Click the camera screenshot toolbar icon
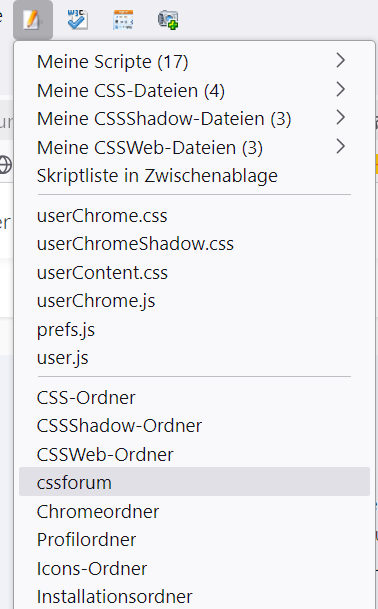The height and width of the screenshot is (609, 378). (168, 20)
